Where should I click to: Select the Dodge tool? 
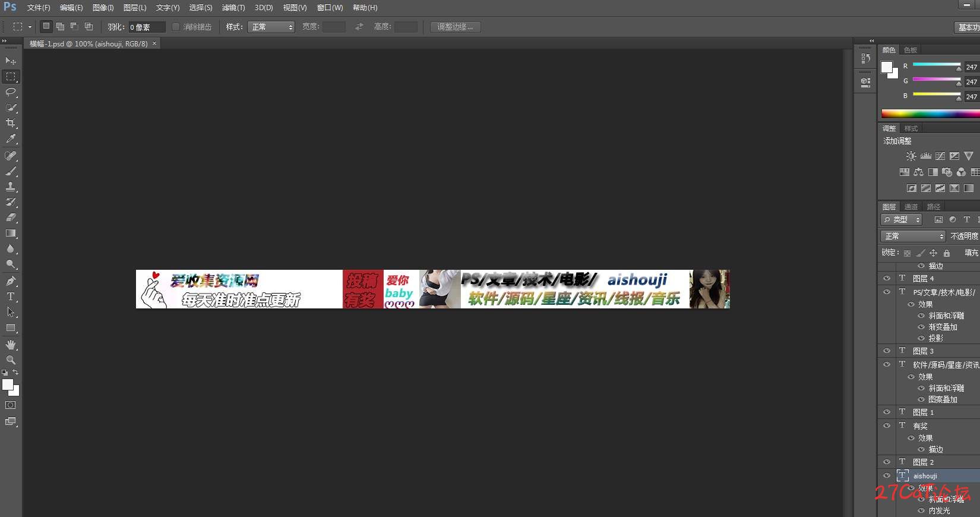[x=11, y=264]
